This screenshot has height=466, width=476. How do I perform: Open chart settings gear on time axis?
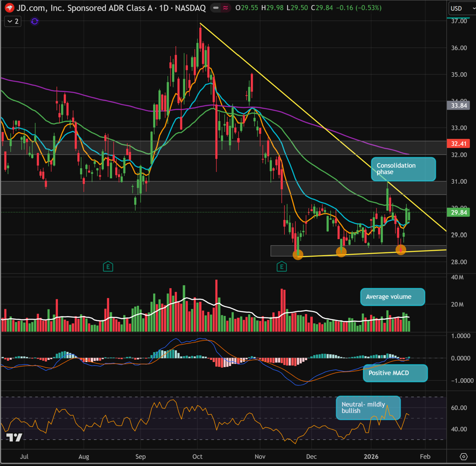[x=464, y=456]
